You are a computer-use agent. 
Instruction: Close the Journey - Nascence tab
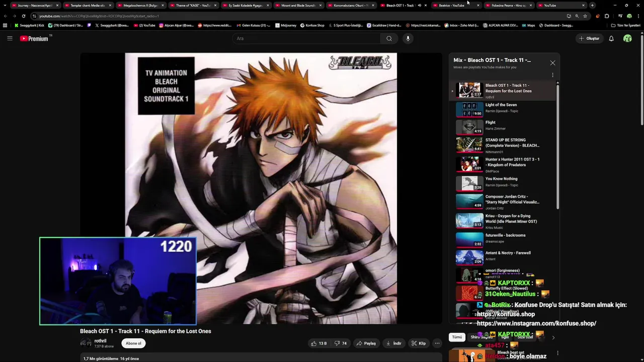[x=57, y=6]
